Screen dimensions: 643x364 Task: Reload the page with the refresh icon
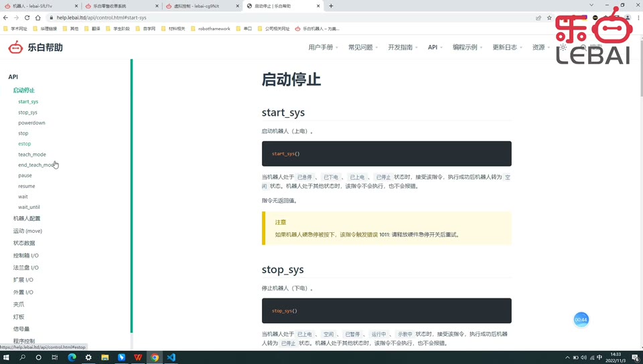pyautogui.click(x=27, y=17)
